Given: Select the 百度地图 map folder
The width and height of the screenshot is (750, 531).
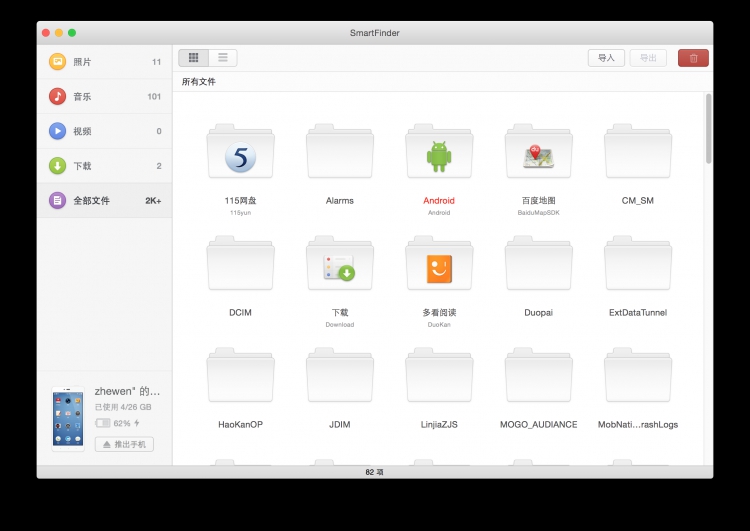Looking at the screenshot, I should [539, 151].
